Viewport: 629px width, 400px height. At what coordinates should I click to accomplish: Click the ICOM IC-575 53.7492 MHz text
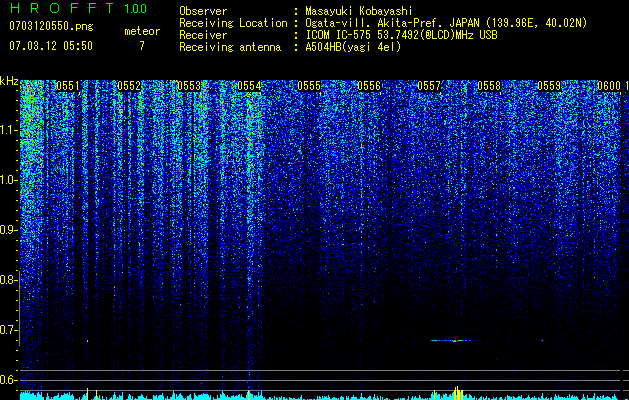[401, 35]
